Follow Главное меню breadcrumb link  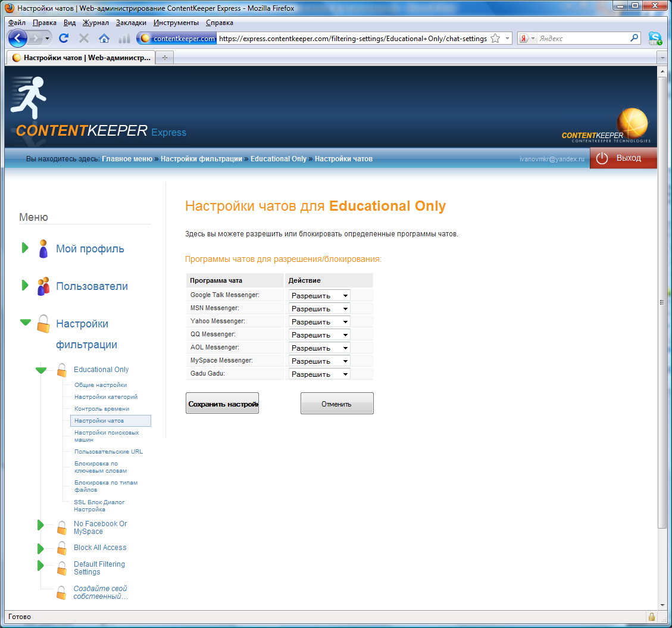coord(127,159)
